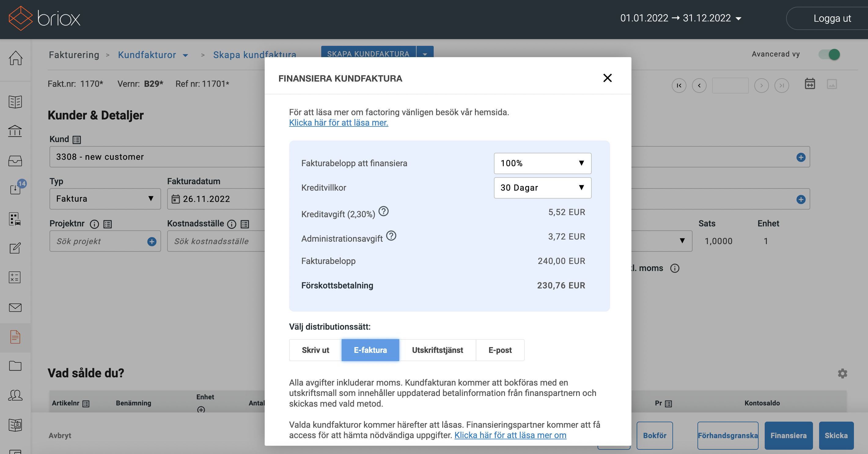Click Kreditavgift help question mark icon
This screenshot has height=454, width=868.
coord(384,211)
